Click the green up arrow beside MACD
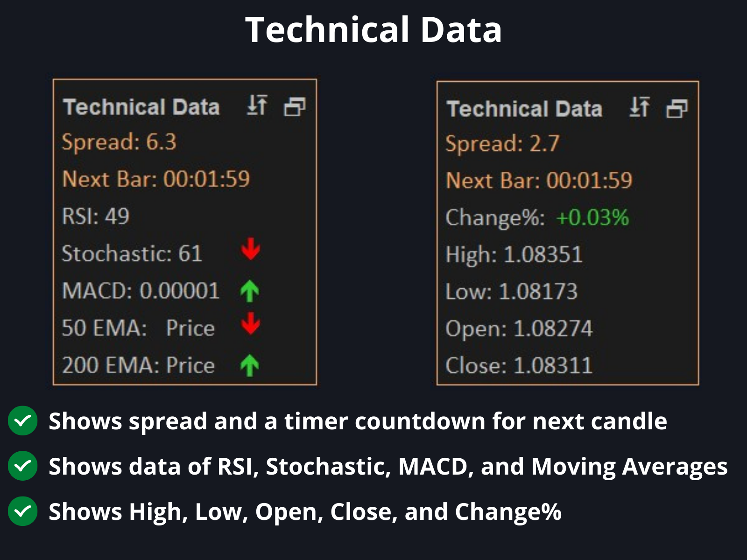 250,291
